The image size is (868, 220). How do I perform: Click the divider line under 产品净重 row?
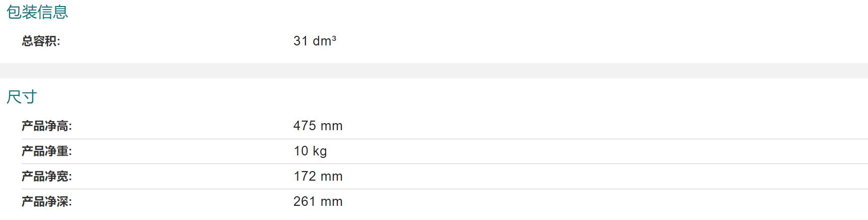(x=445, y=163)
